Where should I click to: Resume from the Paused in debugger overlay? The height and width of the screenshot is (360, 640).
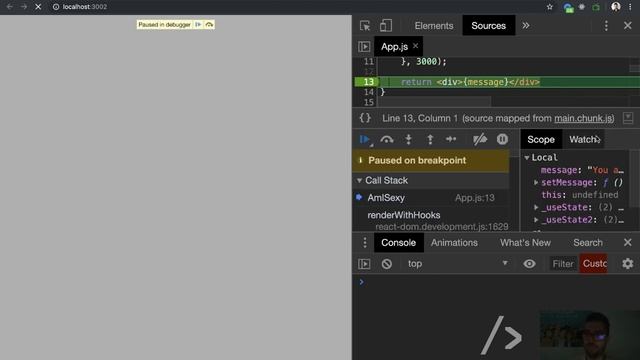coord(198,25)
